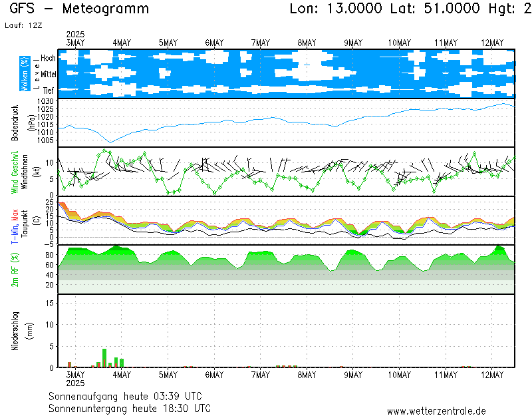Click the 'Niederschlag' precipitation axis label
This screenshot has width=532, height=416.
pyautogui.click(x=15, y=331)
